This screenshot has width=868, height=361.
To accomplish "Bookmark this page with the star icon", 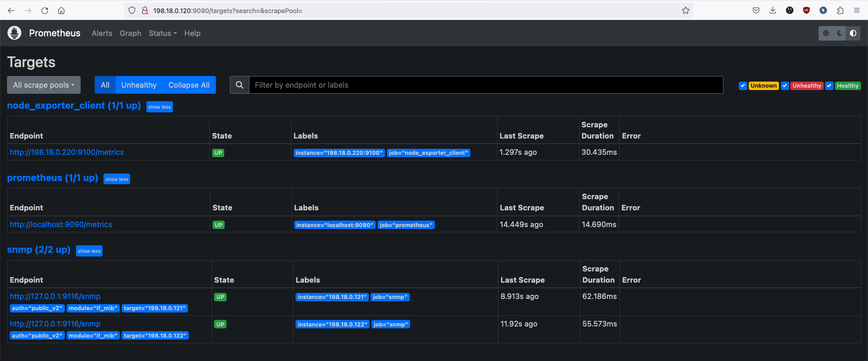I will point(685,10).
